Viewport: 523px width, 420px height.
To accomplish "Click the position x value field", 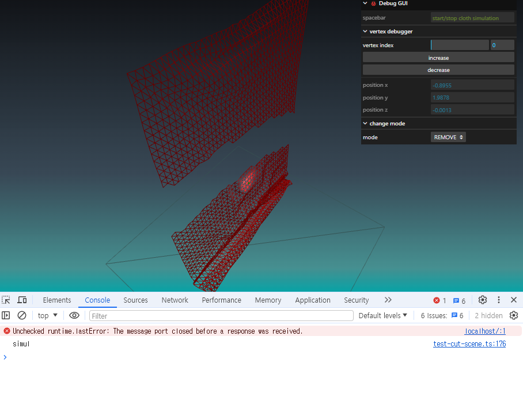I will click(472, 85).
